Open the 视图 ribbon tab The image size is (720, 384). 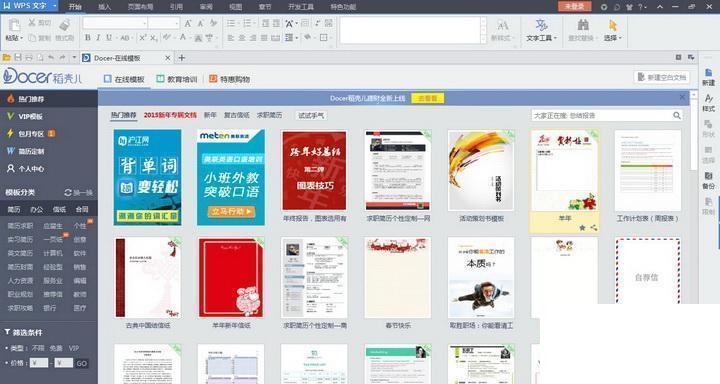tap(236, 7)
